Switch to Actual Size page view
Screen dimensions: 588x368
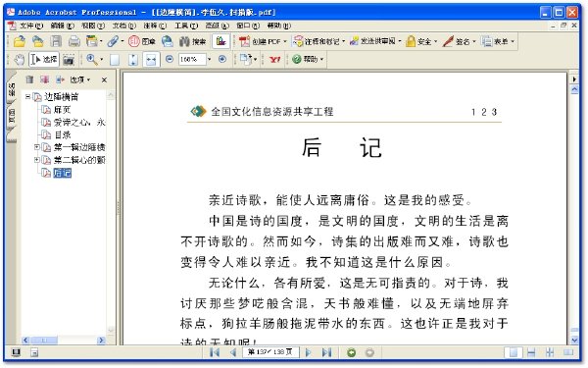115,60
